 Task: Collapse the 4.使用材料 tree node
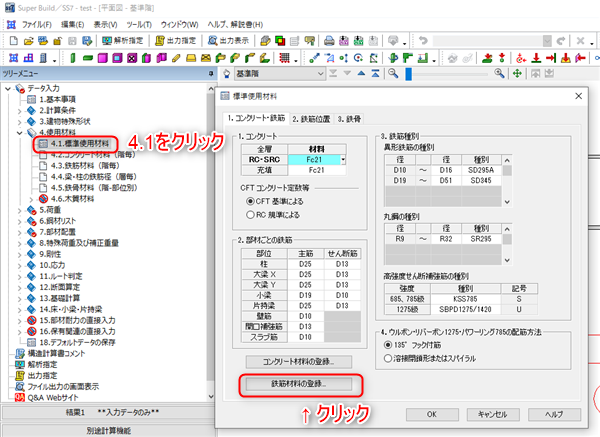pyautogui.click(x=21, y=132)
